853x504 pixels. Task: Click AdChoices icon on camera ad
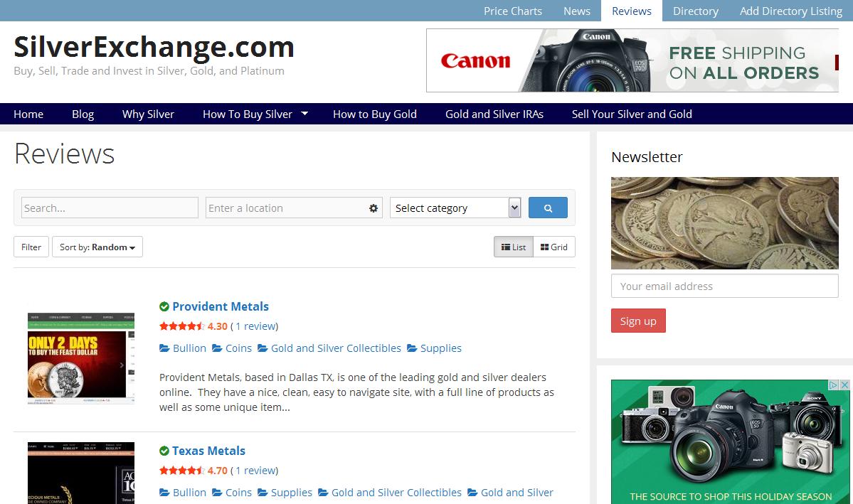833,385
